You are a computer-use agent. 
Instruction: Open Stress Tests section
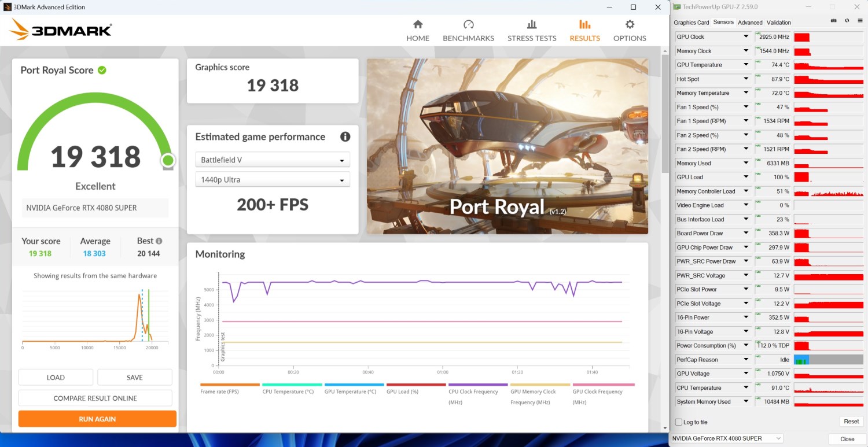(x=531, y=31)
